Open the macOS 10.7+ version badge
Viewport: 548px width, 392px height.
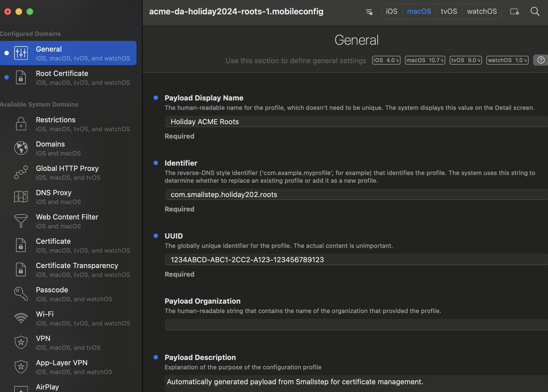[x=425, y=60]
